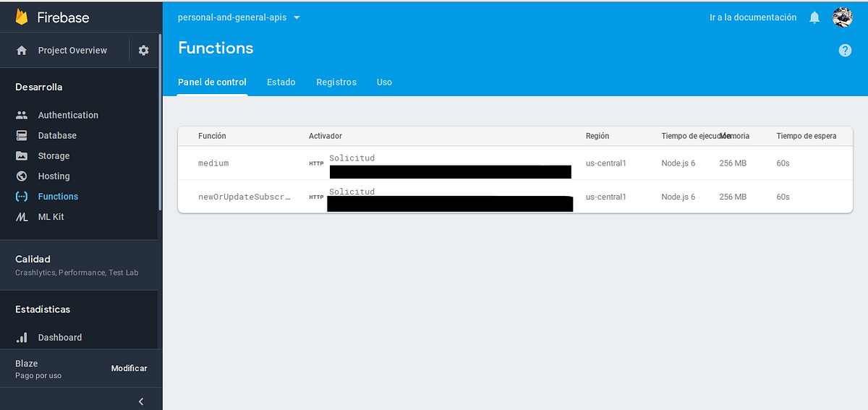
Task: Open Hosting in the sidebar
Action: (x=54, y=176)
